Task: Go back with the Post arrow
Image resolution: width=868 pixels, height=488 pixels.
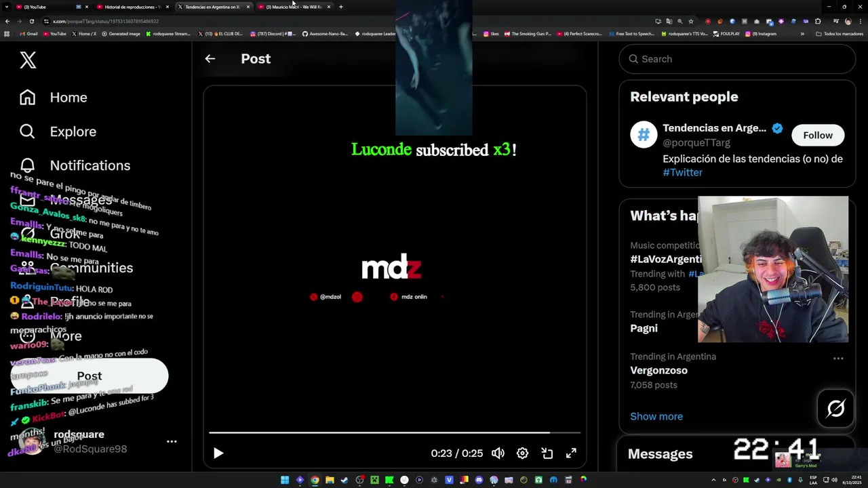Action: click(x=210, y=59)
